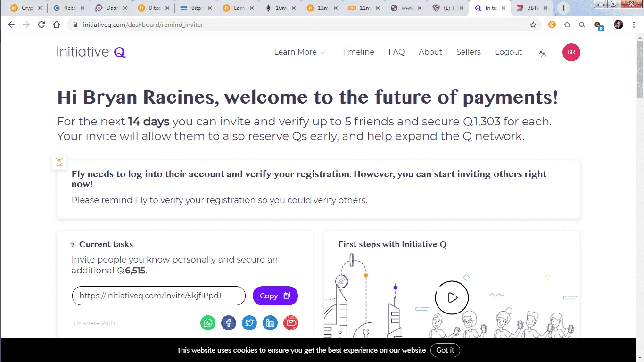Viewport: 644px width, 362px height.
Task: Click the browser address bar URL
Action: tap(143, 25)
